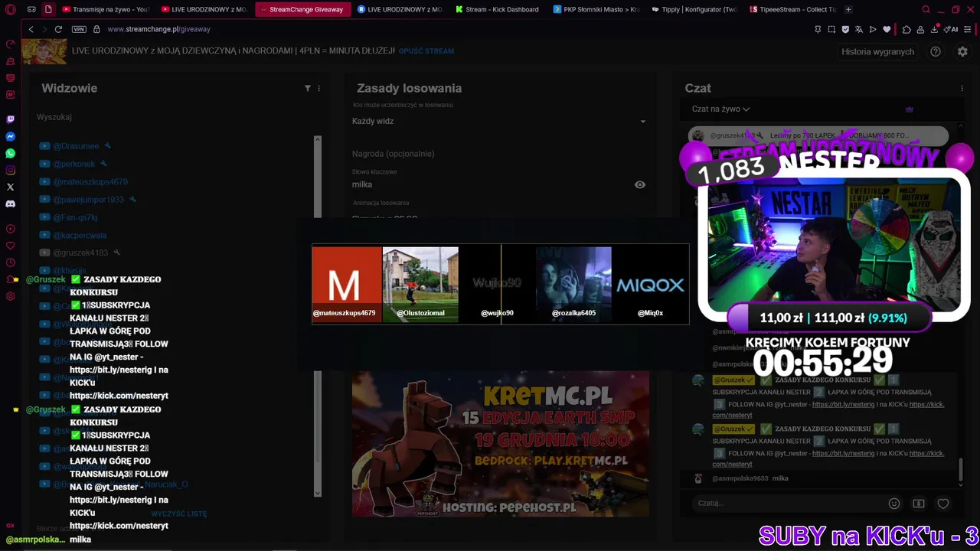980x551 pixels.
Task: Go back to previous page
Action: [31, 29]
